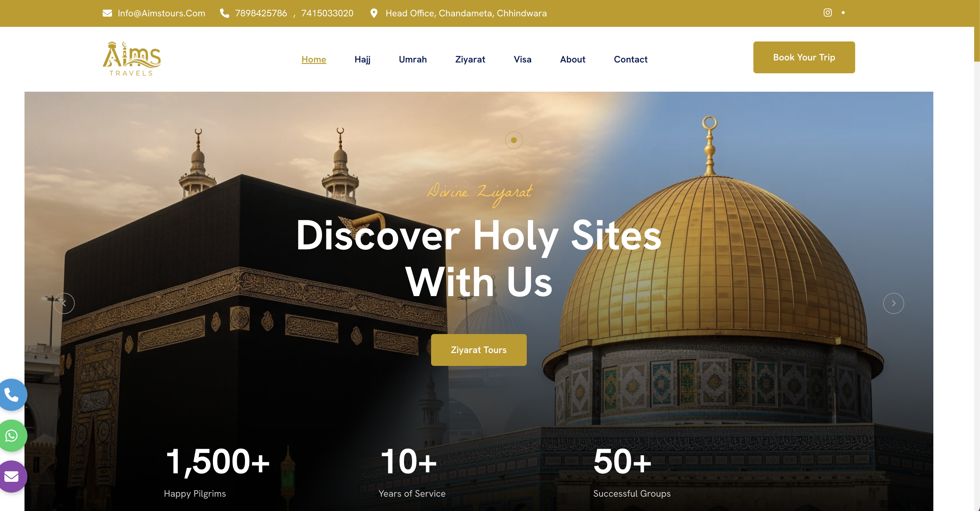Click the location pin icon near Head Office

click(374, 13)
